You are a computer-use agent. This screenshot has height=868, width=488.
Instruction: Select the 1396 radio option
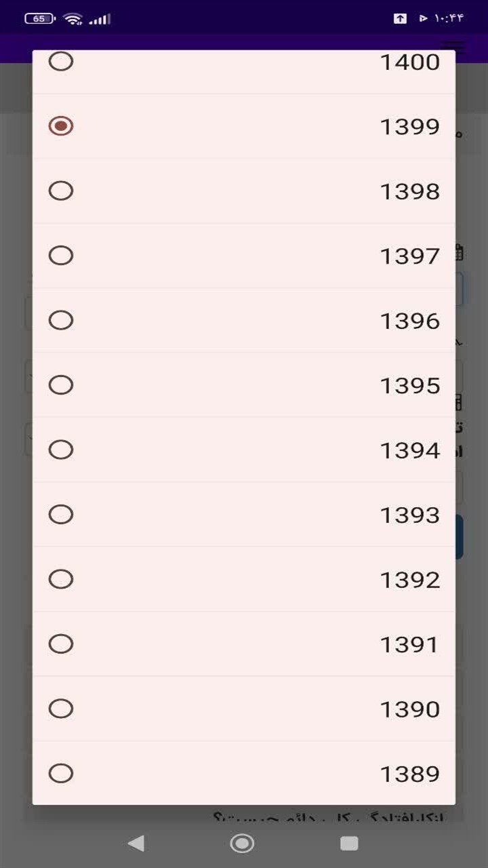pyautogui.click(x=61, y=320)
